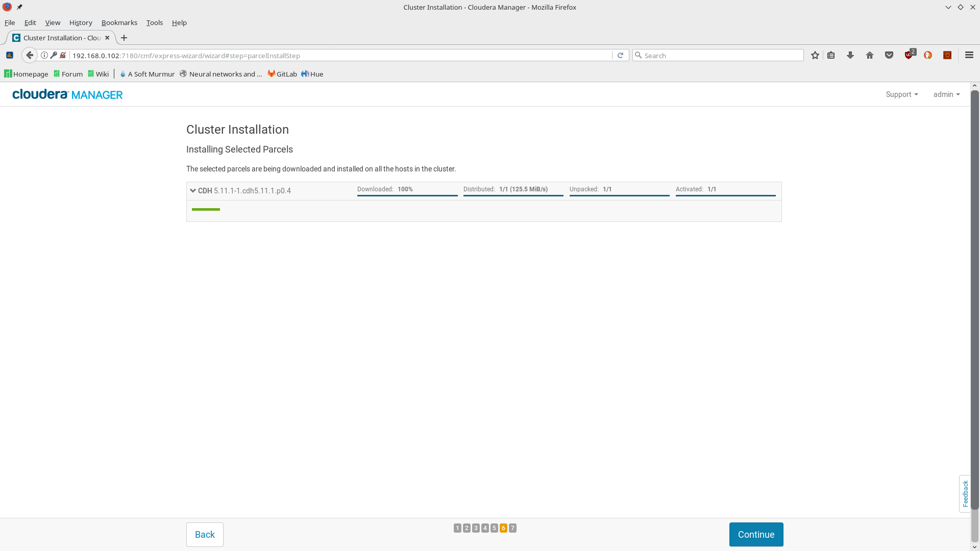Open the History menu
980x551 pixels.
(x=81, y=22)
